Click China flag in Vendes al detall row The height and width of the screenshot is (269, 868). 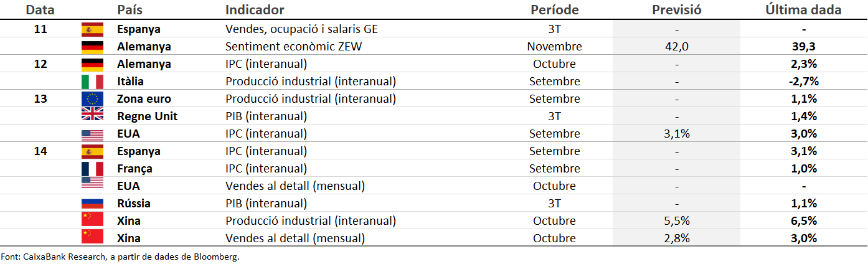pyautogui.click(x=92, y=237)
